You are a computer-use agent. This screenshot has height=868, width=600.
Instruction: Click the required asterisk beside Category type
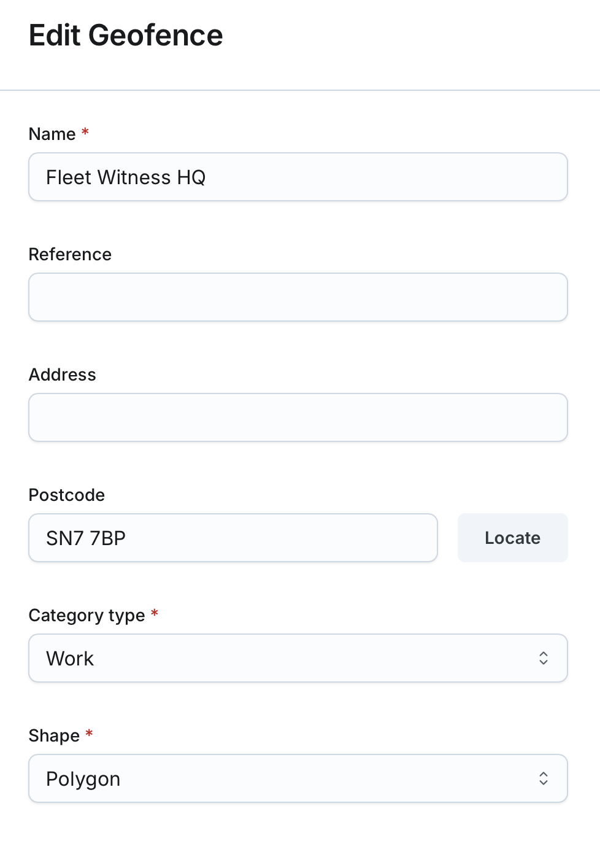click(155, 613)
